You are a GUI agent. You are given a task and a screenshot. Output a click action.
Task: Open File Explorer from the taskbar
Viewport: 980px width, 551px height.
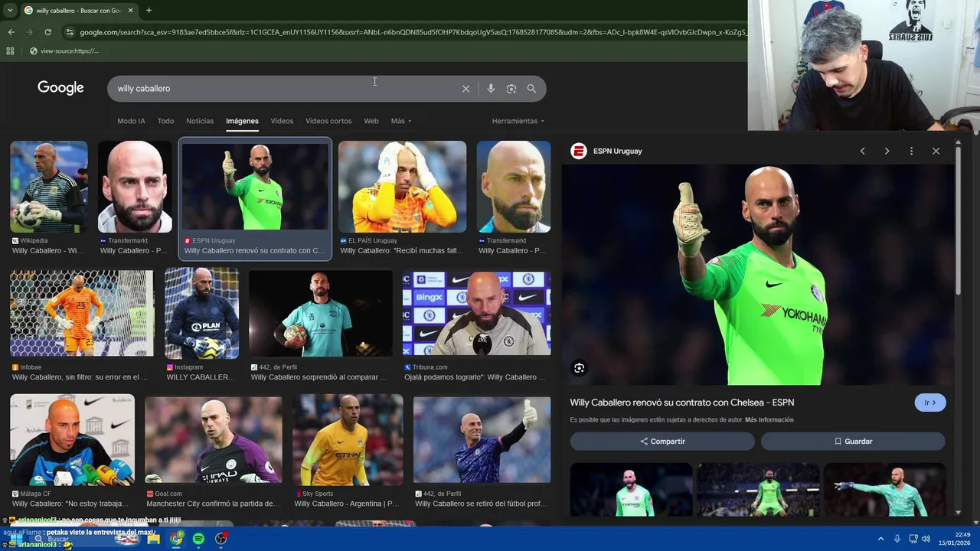pyautogui.click(x=154, y=539)
